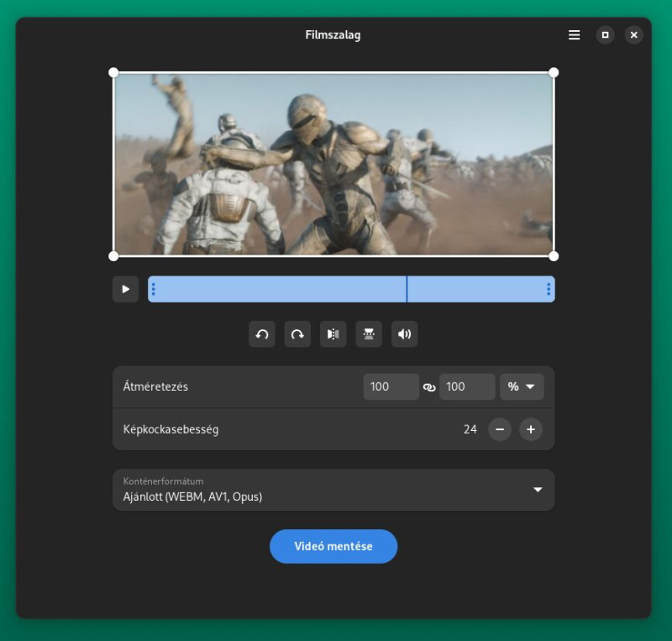Rotate video clockwise
Screen dimensions: 672x641
(x=297, y=334)
